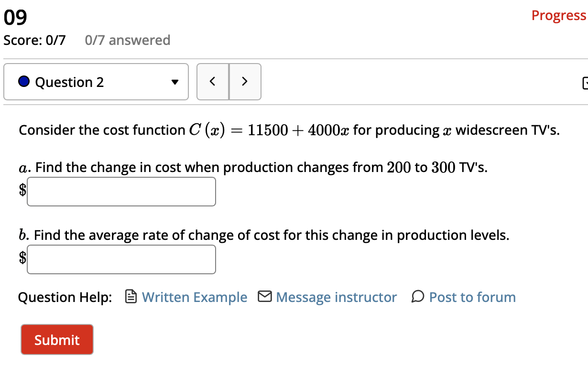Viewport: 588px width, 366px height.
Task: Click inside the part a answer box
Action: 121,191
